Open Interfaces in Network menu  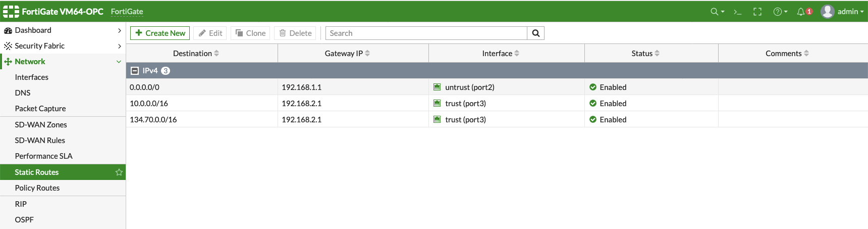[32, 77]
